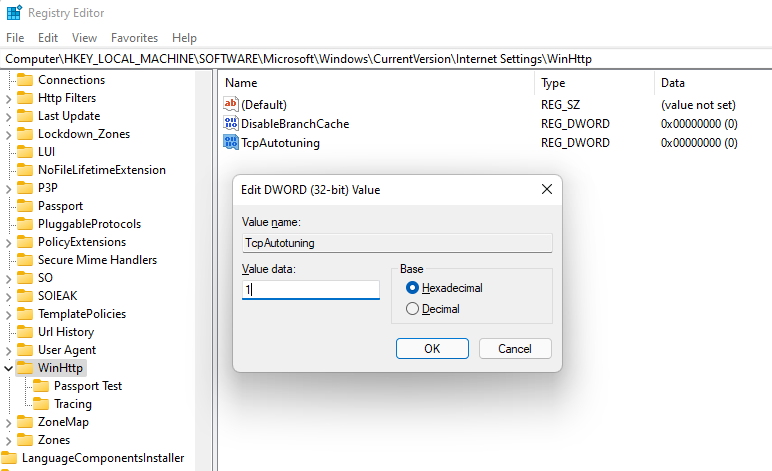Image resolution: width=772 pixels, height=471 pixels.
Task: Click the TcpAutotuning DWORD value icon
Action: [231, 143]
